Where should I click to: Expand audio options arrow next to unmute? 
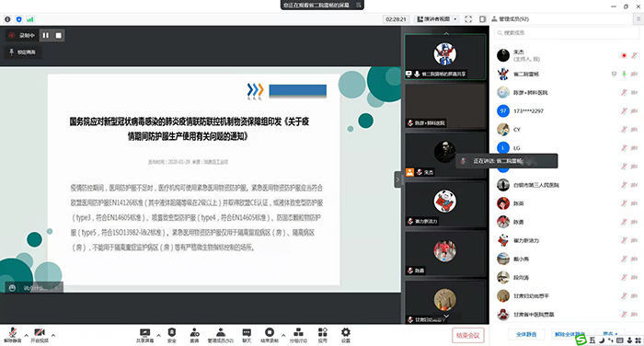[27, 335]
